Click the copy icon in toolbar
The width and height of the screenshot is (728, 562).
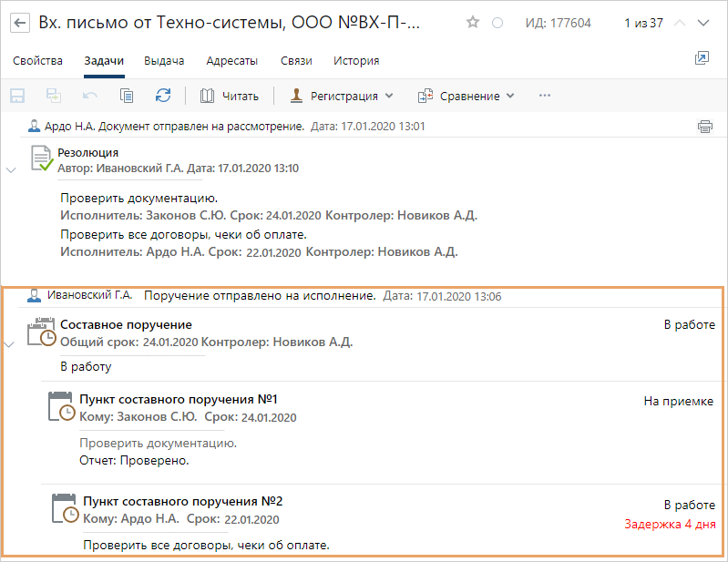(127, 96)
